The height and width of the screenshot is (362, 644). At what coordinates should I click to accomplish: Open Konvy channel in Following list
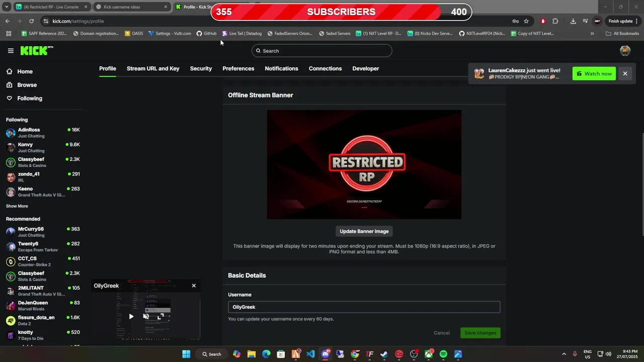point(43,147)
